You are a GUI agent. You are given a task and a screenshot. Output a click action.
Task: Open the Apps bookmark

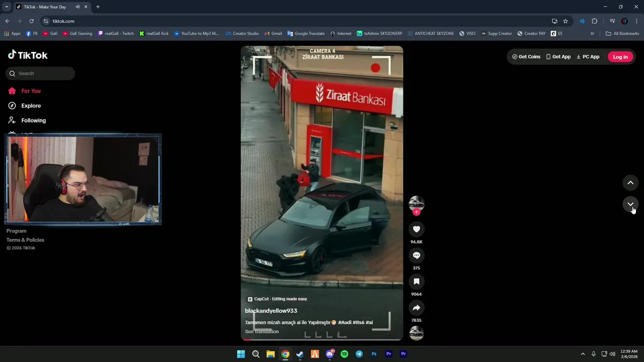point(12,34)
